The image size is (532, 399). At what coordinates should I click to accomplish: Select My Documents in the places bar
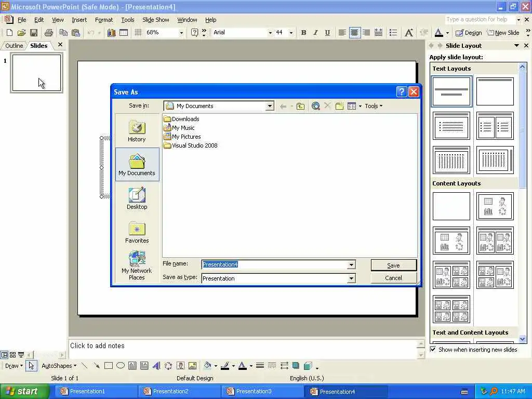click(x=137, y=165)
